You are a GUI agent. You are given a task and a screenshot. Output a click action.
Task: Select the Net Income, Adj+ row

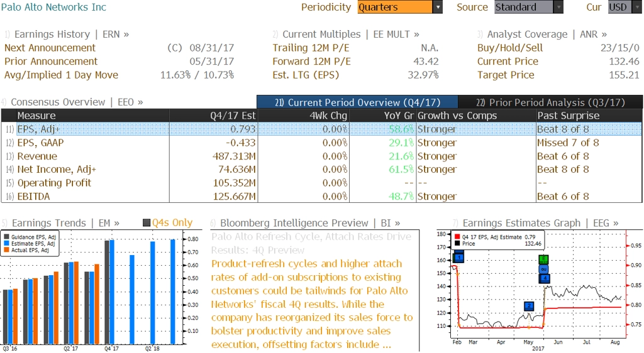point(321,170)
